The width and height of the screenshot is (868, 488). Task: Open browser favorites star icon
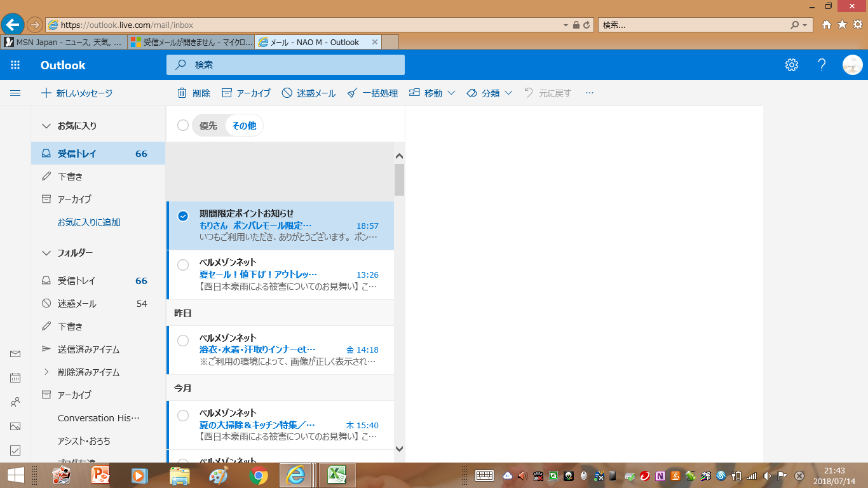tap(842, 25)
